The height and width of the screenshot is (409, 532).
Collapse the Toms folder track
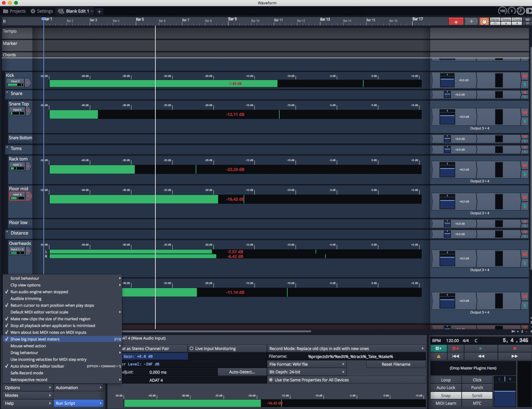tap(7, 148)
